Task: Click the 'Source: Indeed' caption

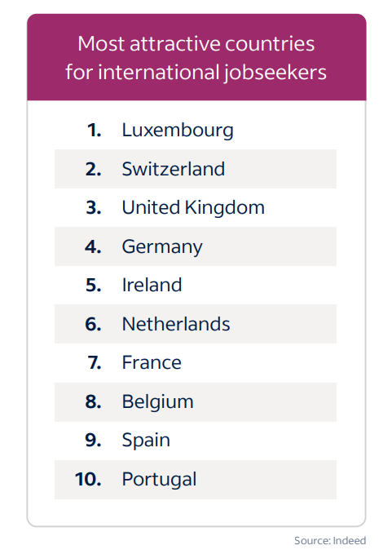Action: coord(330,541)
